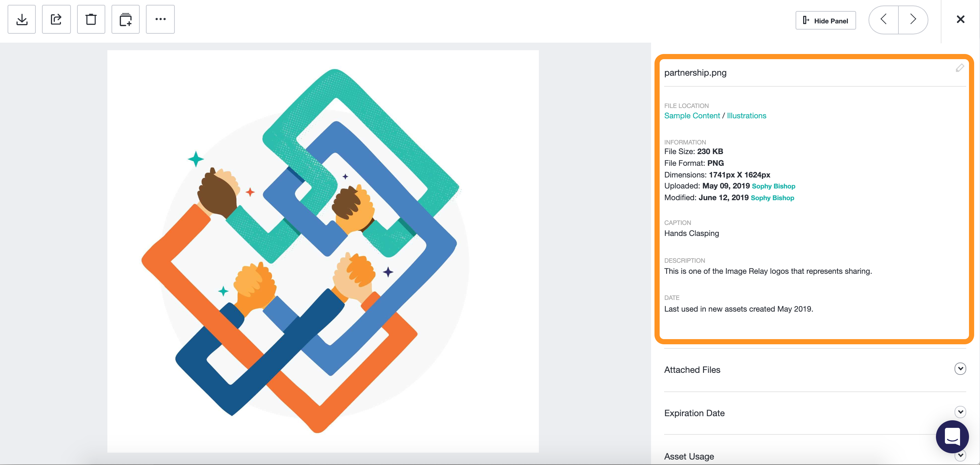Click the download icon in toolbar
980x465 pixels.
(22, 19)
